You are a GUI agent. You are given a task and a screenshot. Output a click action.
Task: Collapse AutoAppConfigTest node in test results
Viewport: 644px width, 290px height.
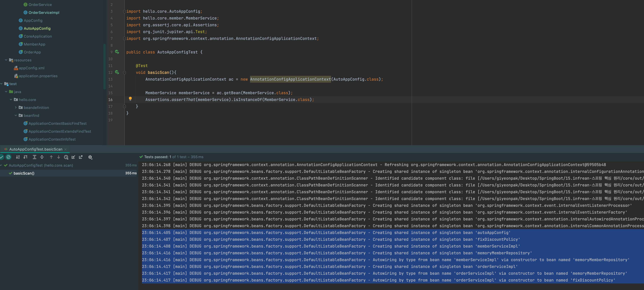coord(1,165)
